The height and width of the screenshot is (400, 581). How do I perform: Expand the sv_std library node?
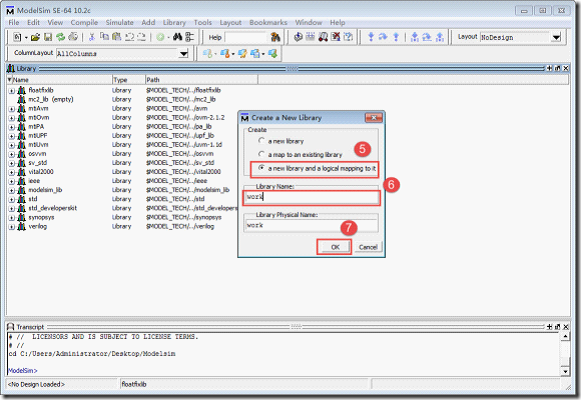(12, 163)
